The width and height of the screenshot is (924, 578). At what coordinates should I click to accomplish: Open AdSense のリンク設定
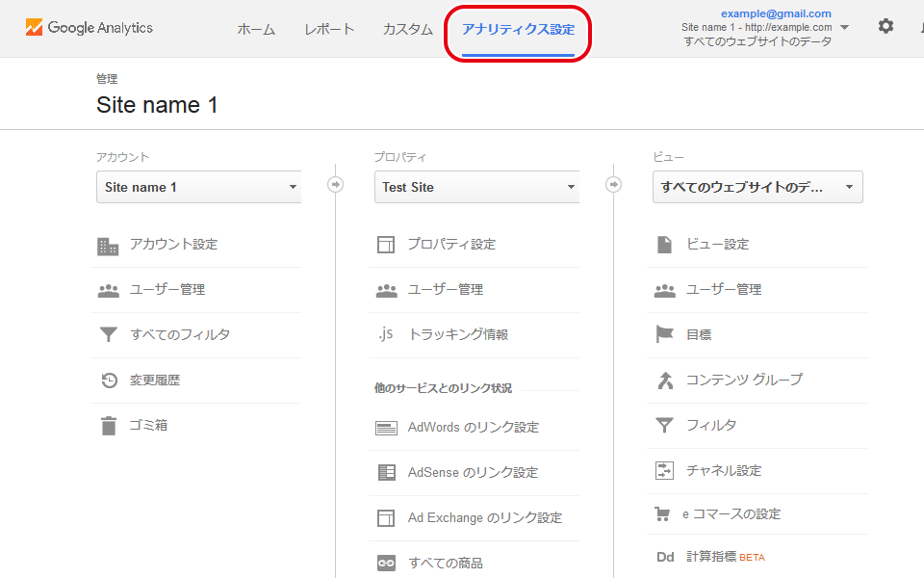(473, 472)
